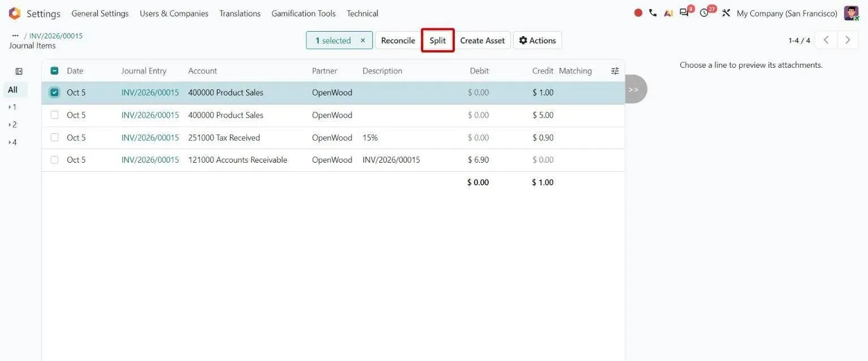Click the $ 0.90 credit cell
This screenshot has height=361, width=868.
[x=542, y=137]
